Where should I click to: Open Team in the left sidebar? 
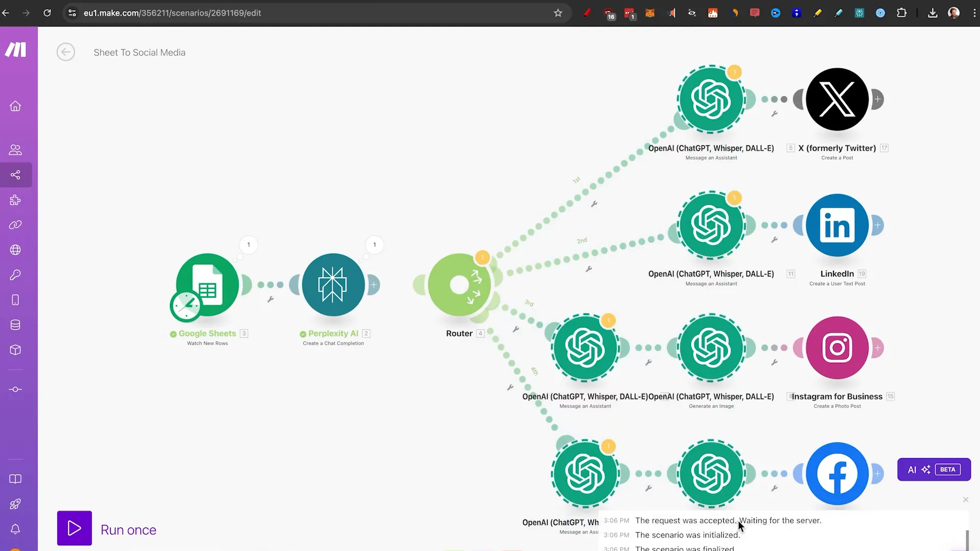click(x=15, y=150)
